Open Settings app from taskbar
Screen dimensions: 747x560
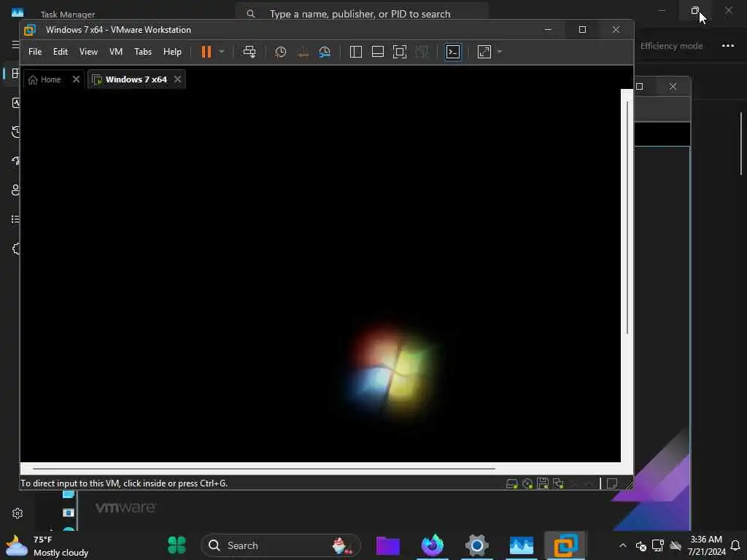coord(477,545)
